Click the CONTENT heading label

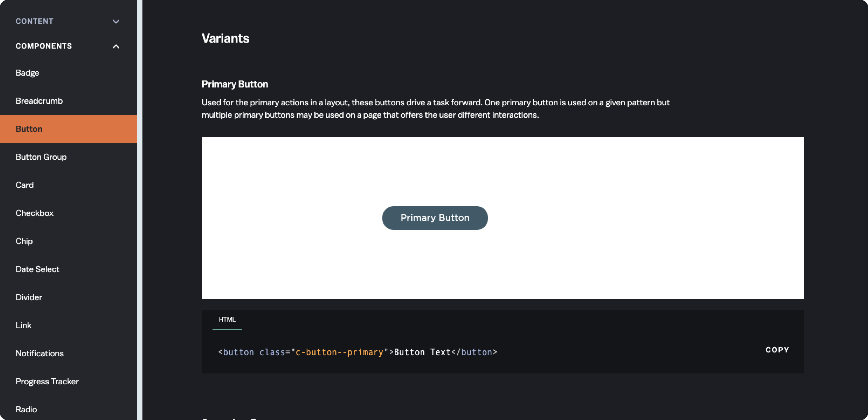click(x=34, y=21)
